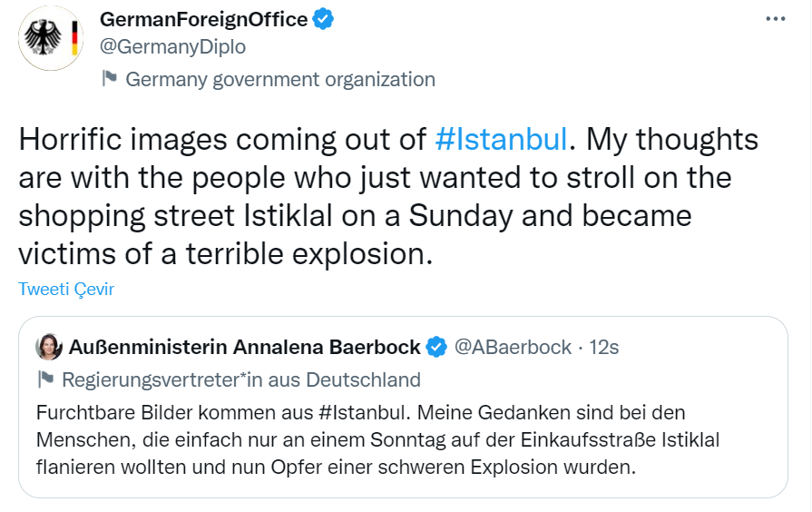Screen dimensions: 812x512
Task: Click Baerbock's verified checkmark badge
Action: click(x=436, y=347)
